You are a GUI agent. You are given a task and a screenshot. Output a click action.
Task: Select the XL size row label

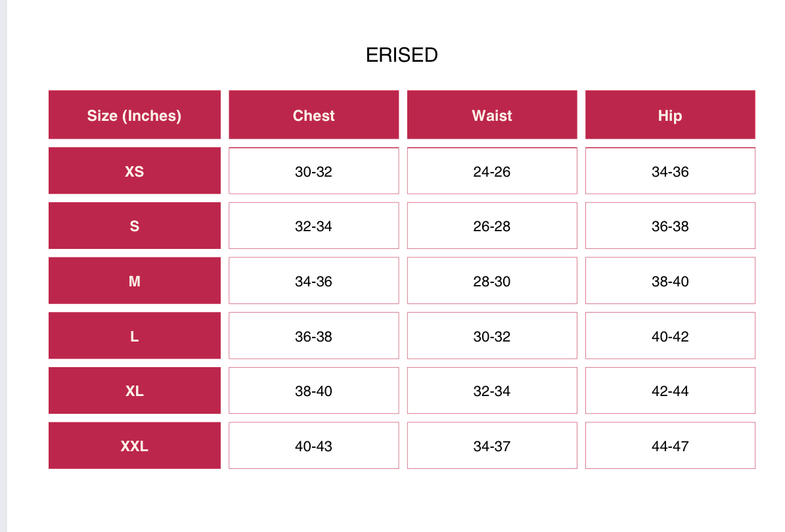click(134, 390)
